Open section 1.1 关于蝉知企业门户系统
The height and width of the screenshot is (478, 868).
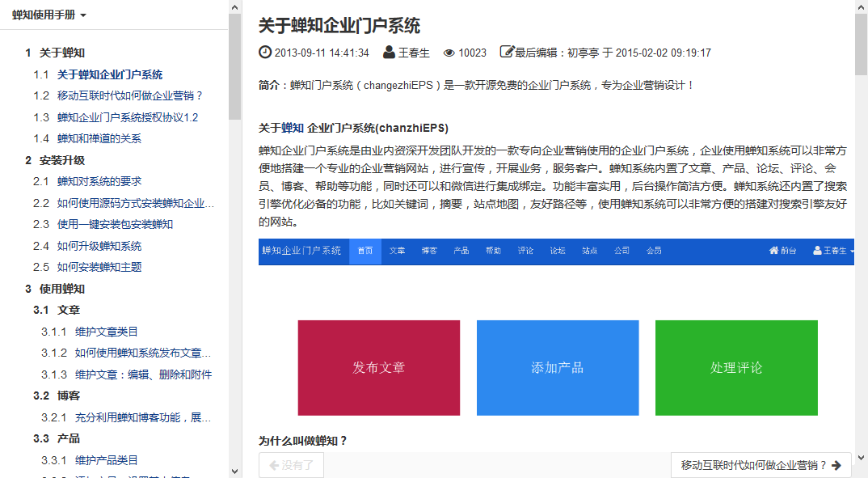tap(110, 74)
